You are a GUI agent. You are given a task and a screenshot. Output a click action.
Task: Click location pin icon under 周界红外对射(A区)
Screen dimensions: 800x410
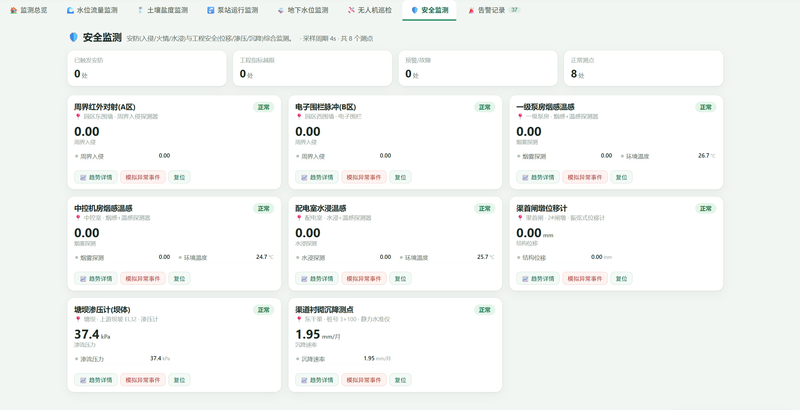[78, 116]
